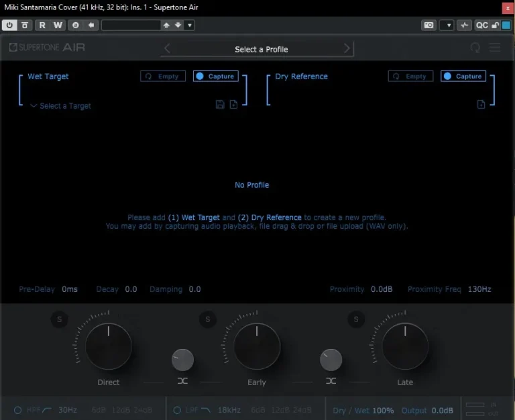Click the Early level knob
This screenshot has height=420, width=515.
coord(257,346)
